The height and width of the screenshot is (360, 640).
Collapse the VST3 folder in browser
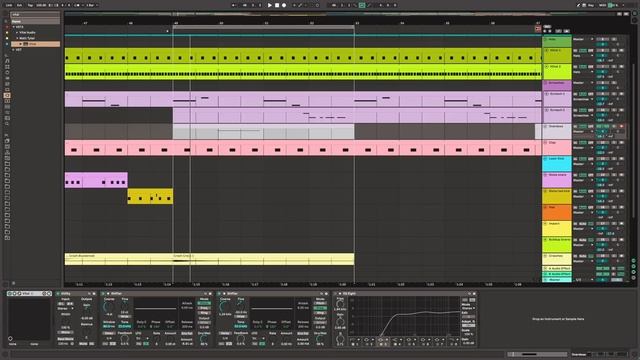14,27
